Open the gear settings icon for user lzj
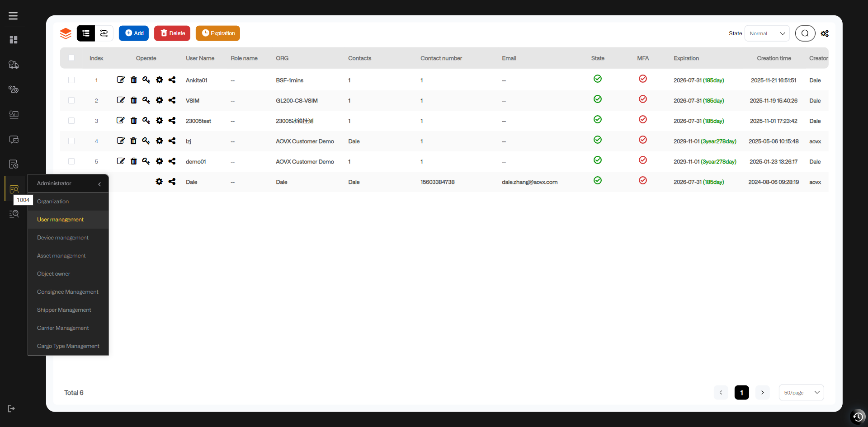The image size is (868, 427). pyautogui.click(x=159, y=141)
